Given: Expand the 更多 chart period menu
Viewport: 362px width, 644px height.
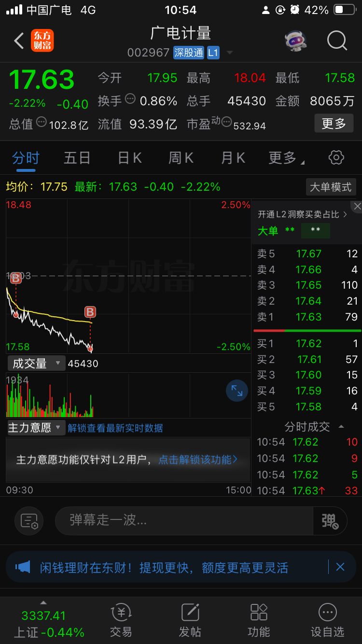Looking at the screenshot, I should pos(286,158).
